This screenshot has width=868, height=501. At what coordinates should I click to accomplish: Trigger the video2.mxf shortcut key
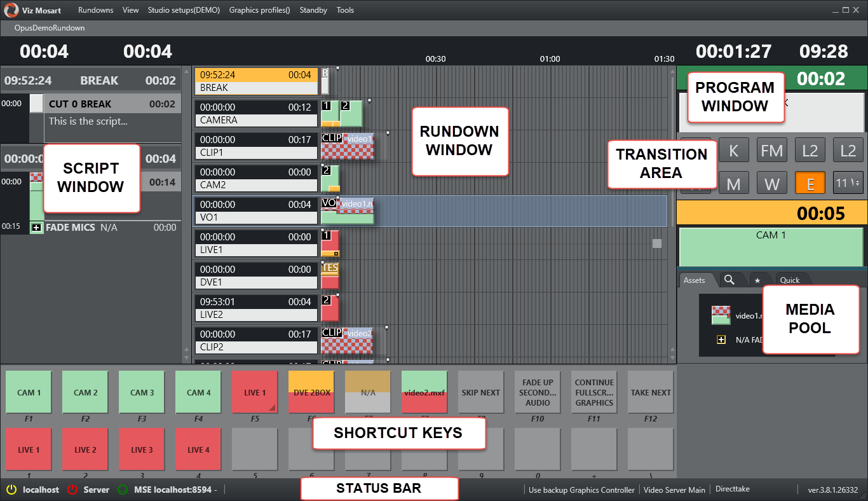tap(424, 392)
